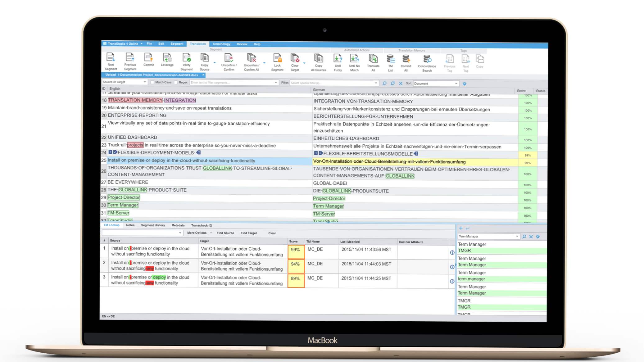Switch to the Segment History tab

[x=153, y=225]
